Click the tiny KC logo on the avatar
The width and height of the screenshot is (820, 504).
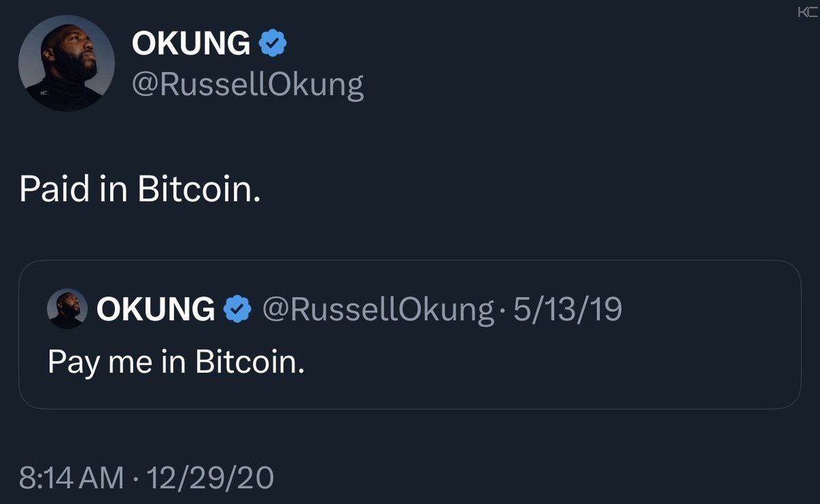click(44, 93)
